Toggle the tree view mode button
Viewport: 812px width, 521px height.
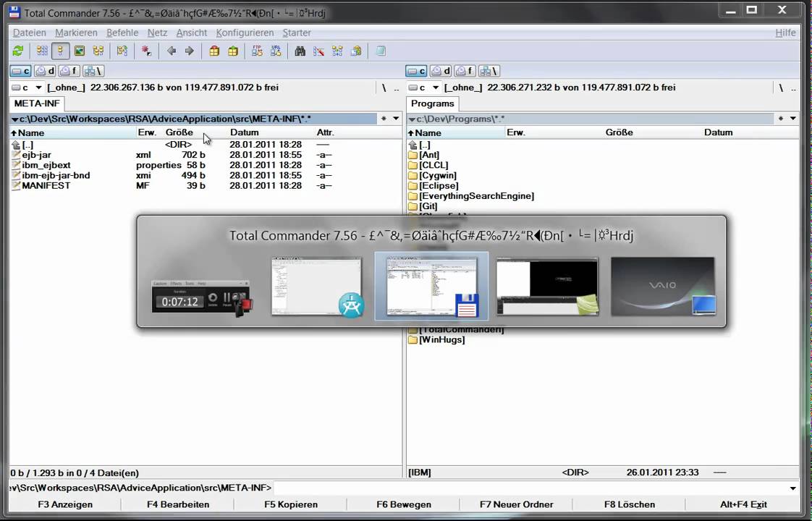(98, 51)
